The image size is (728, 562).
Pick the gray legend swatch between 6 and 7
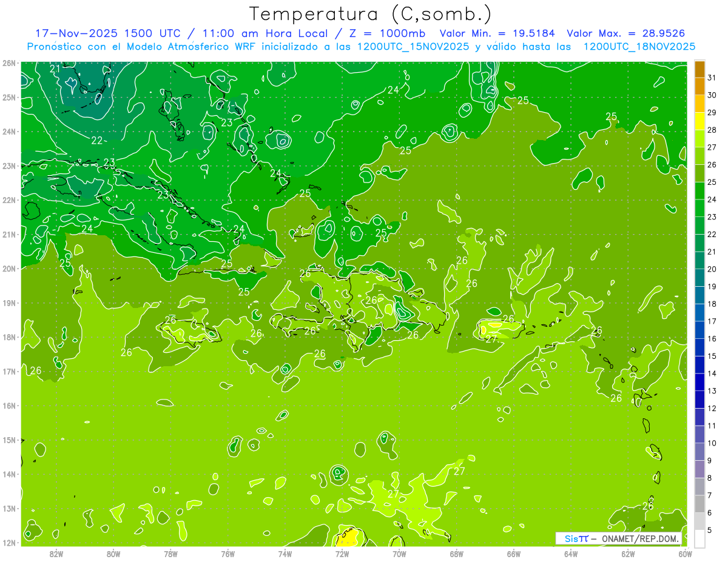(699, 504)
